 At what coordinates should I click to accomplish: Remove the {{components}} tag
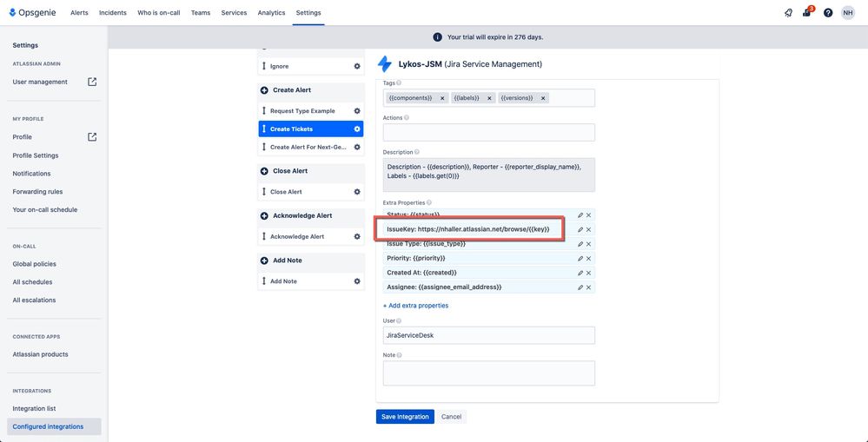tap(441, 98)
